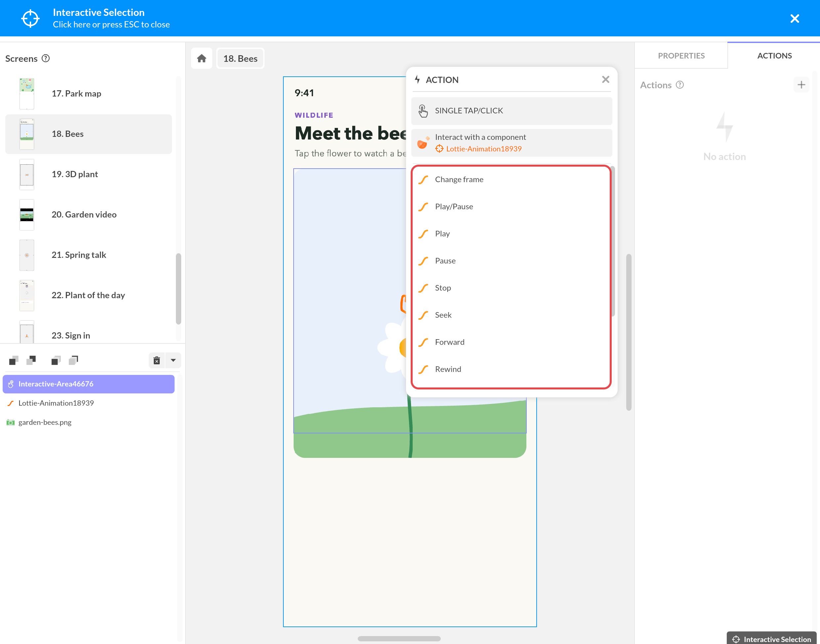Viewport: 820px width, 644px height.
Task: Choose the Change frame action
Action: (512, 180)
